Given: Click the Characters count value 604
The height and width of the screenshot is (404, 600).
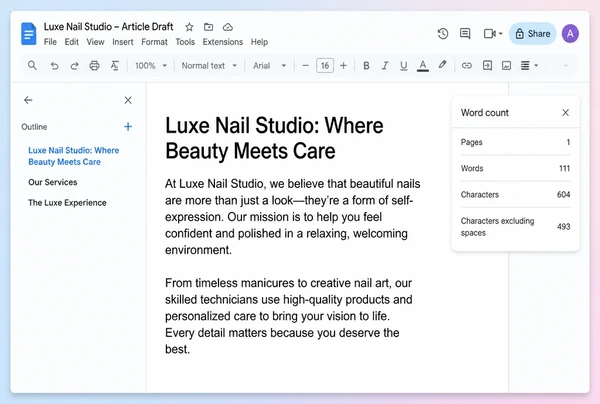Looking at the screenshot, I should [x=563, y=194].
